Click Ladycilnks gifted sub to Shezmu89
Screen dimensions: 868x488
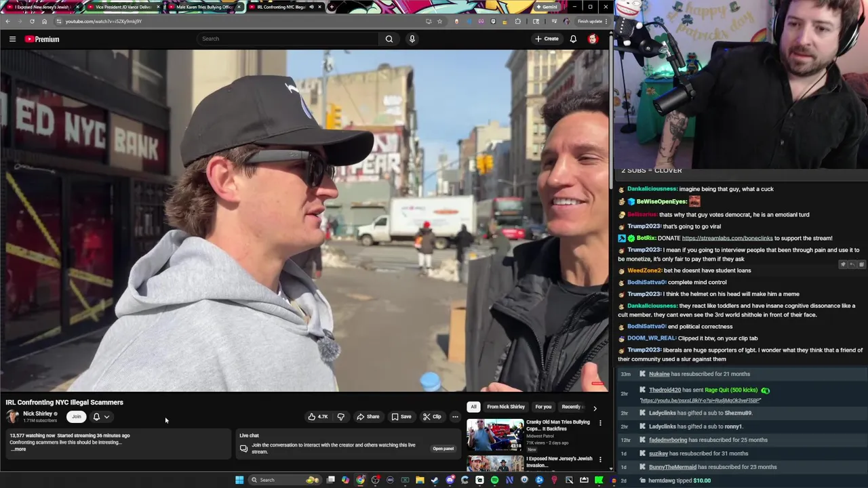(700, 413)
